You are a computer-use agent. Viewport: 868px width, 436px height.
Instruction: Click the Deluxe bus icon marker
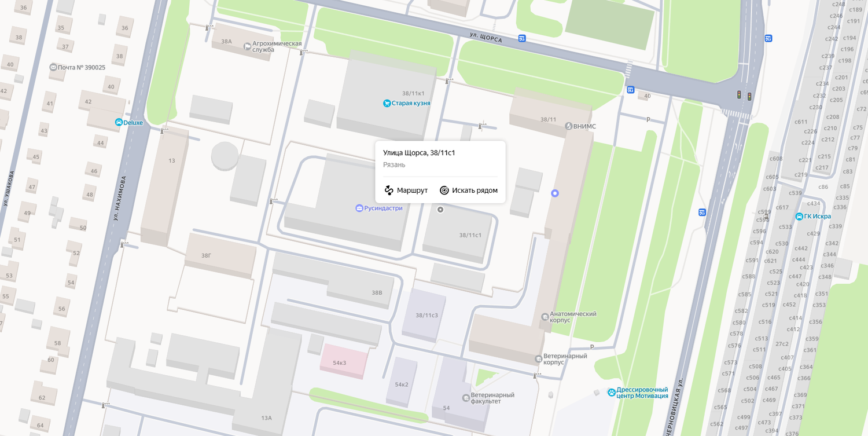click(119, 122)
